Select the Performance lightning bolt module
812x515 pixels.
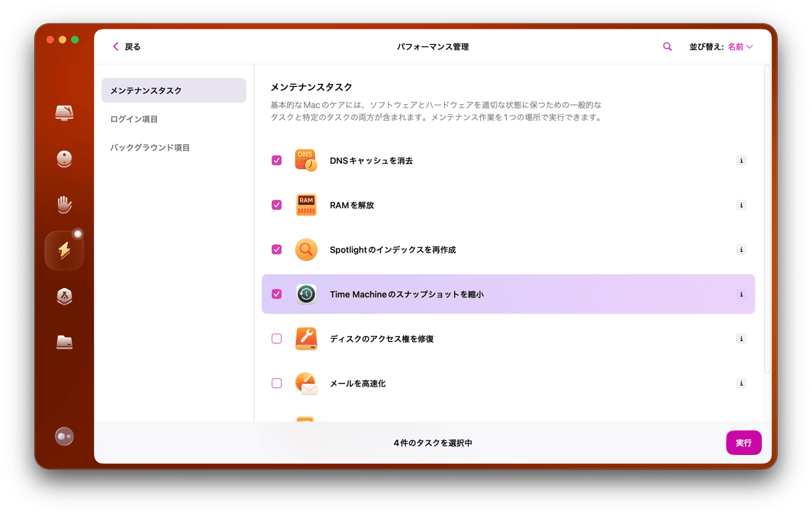tap(64, 250)
